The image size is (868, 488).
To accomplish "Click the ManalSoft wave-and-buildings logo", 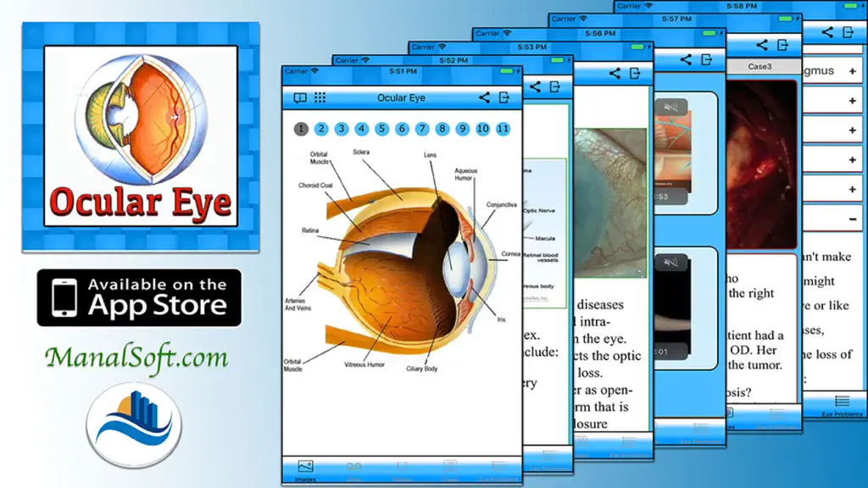I will (x=134, y=424).
